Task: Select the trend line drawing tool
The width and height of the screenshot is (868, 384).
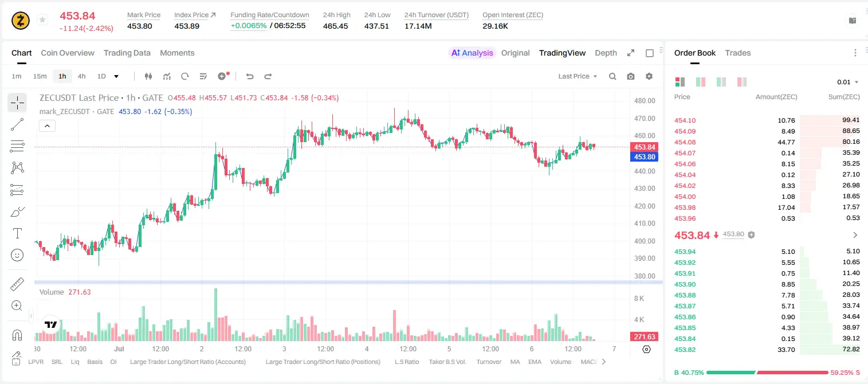Action: [17, 124]
